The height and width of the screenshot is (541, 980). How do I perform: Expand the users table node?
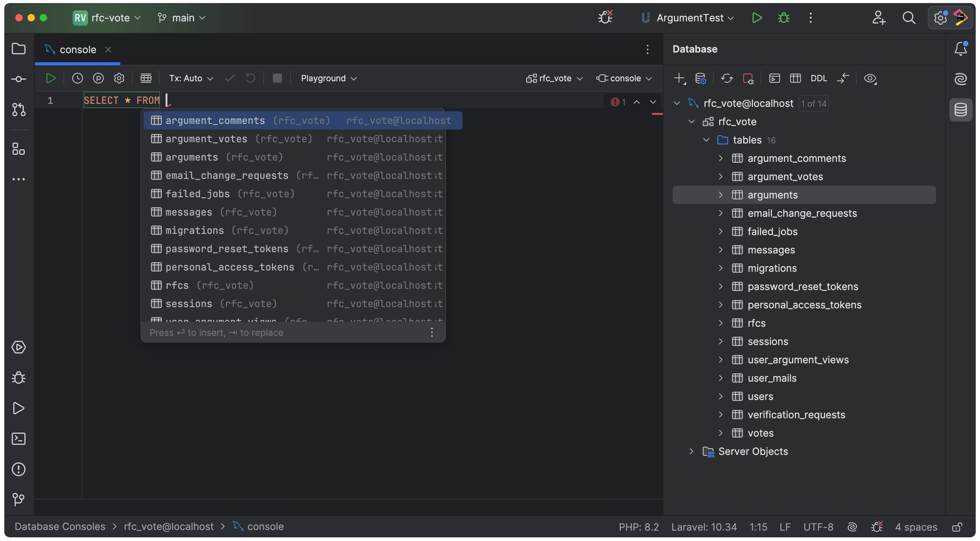[x=721, y=396]
